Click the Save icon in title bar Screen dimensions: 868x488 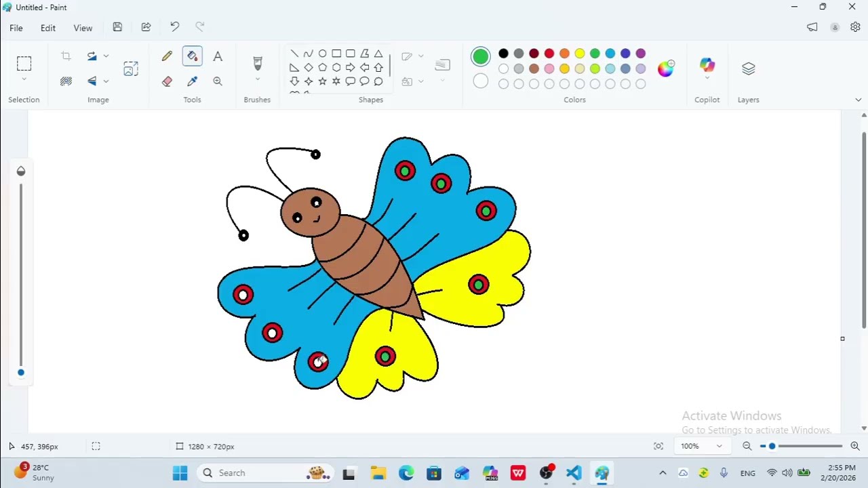pos(117,27)
